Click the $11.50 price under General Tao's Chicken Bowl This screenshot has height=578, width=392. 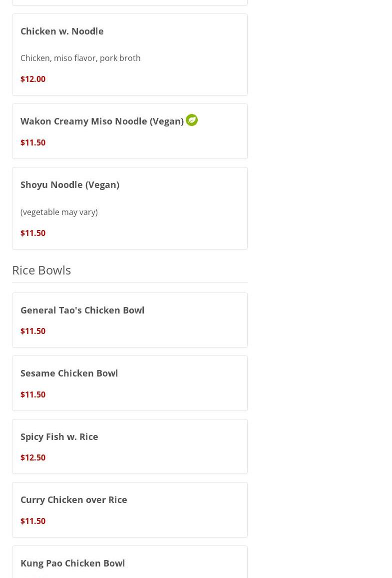point(33,331)
